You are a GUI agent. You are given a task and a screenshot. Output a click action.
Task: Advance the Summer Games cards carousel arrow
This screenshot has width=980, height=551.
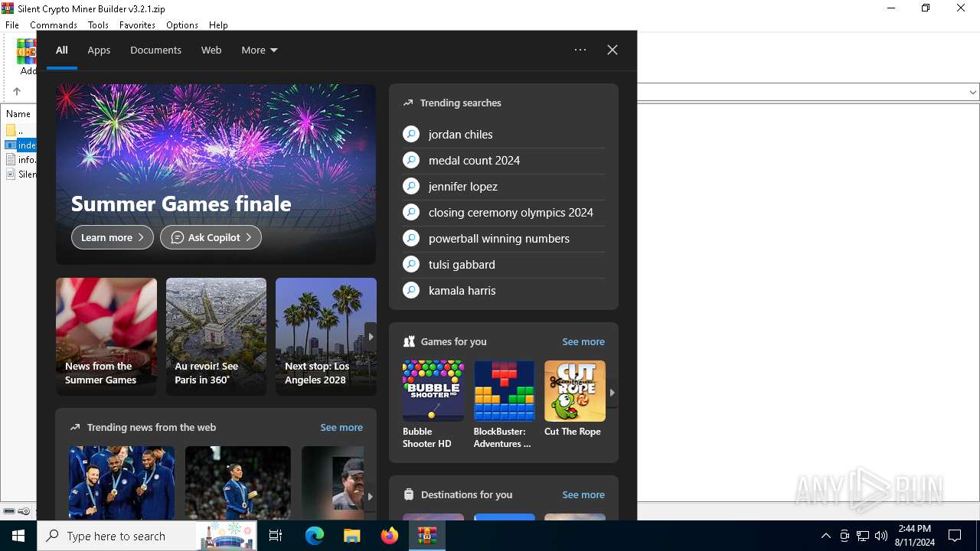pyautogui.click(x=371, y=337)
